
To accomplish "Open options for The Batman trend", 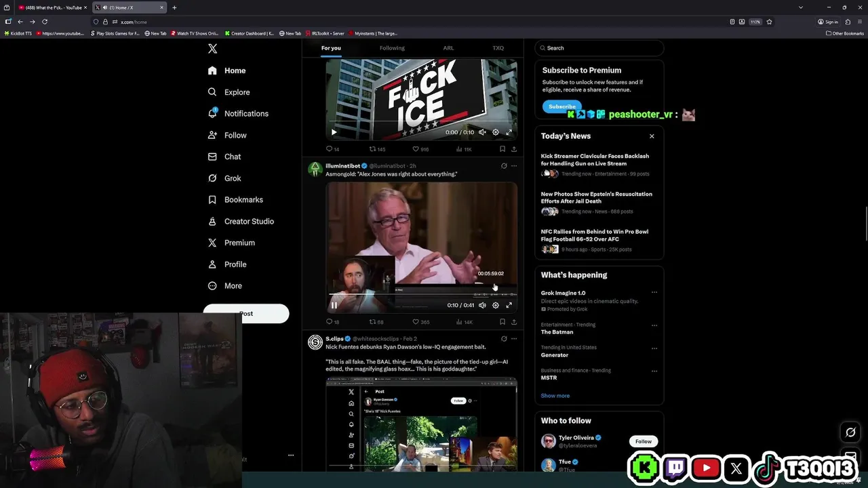I will (x=654, y=325).
